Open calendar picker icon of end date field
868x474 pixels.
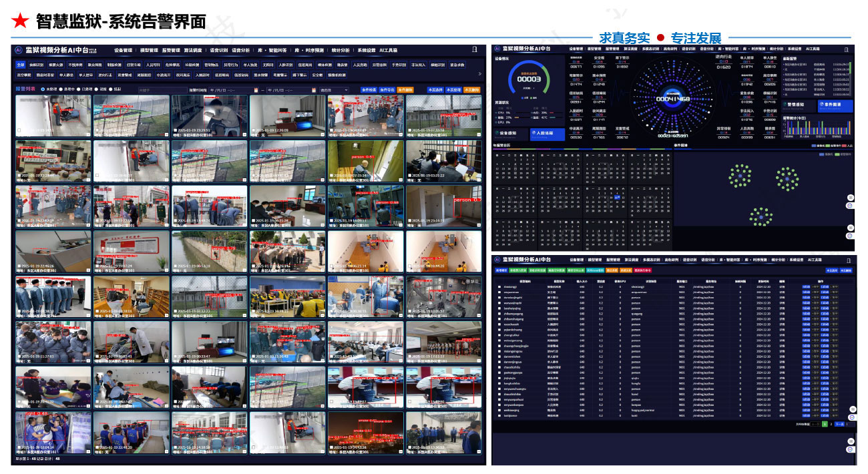coord(314,89)
